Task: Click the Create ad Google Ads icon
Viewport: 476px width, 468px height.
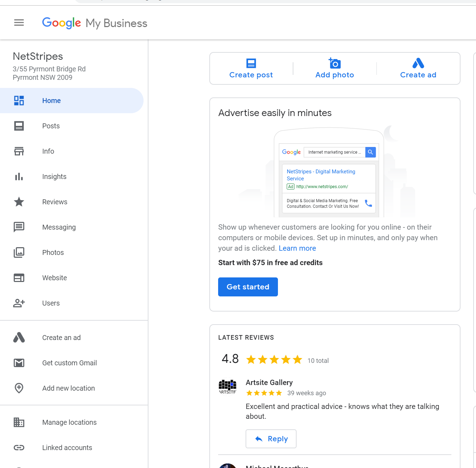Action: (x=418, y=63)
